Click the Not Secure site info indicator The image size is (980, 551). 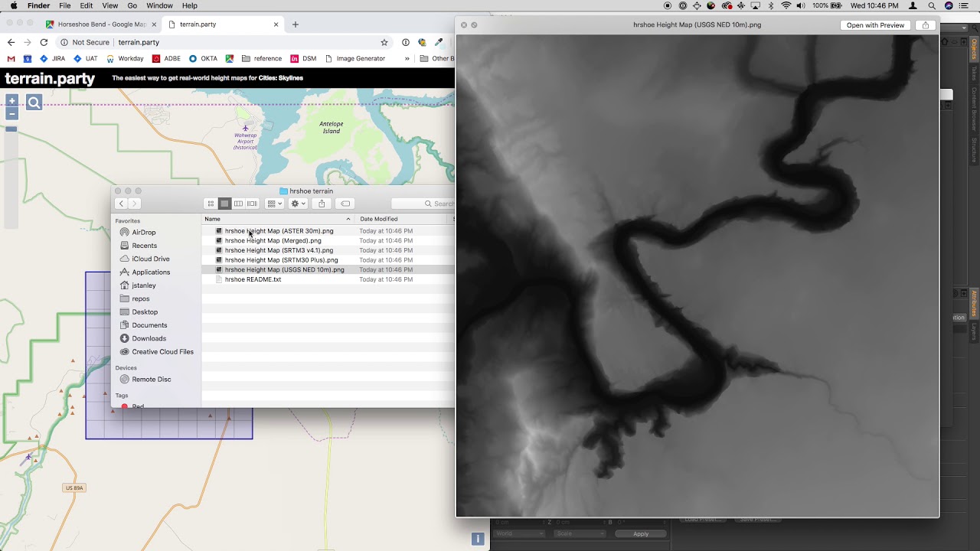tap(85, 42)
